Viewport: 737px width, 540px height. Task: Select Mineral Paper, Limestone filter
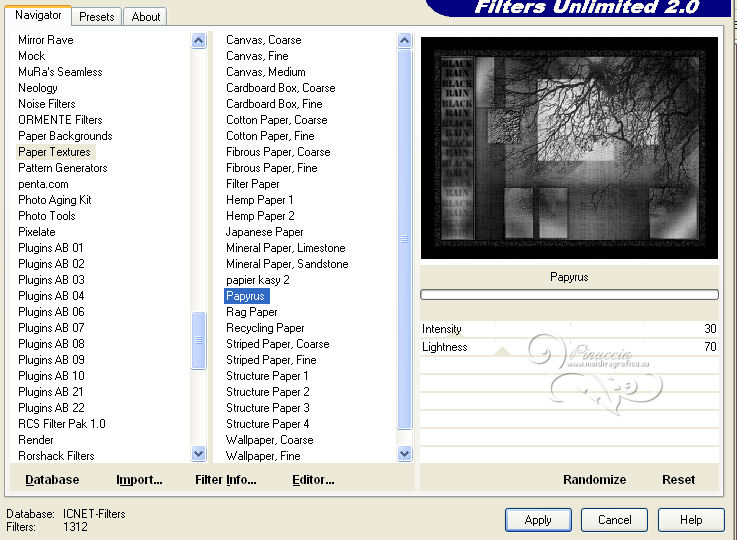pyautogui.click(x=286, y=248)
